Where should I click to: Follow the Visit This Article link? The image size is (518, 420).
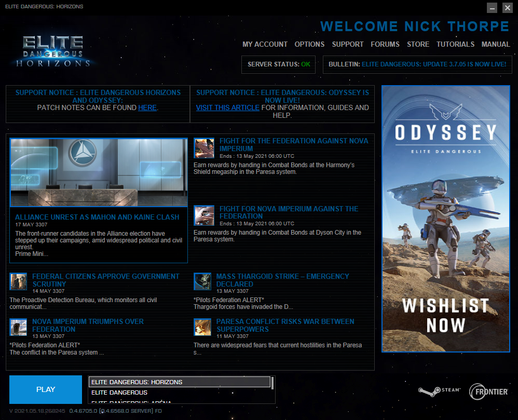228,108
